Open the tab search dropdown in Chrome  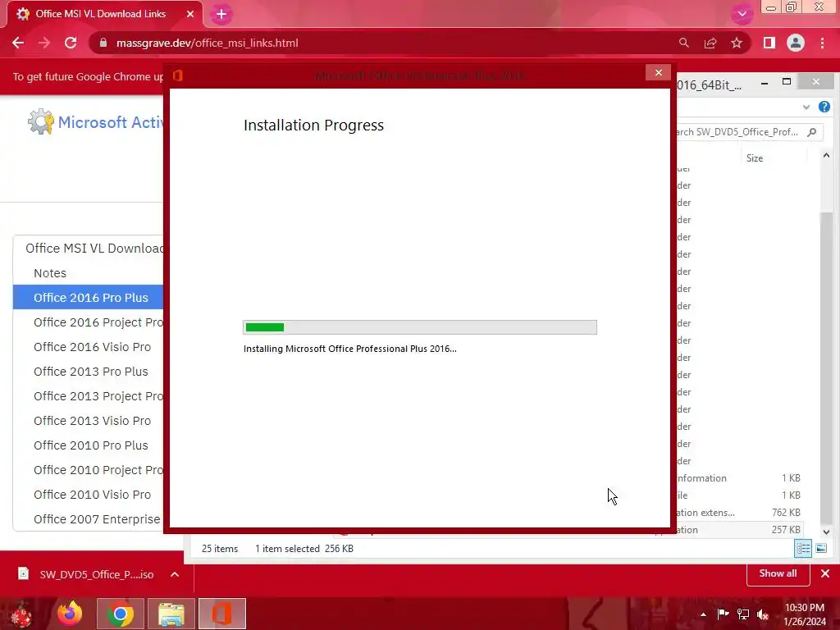click(x=742, y=14)
